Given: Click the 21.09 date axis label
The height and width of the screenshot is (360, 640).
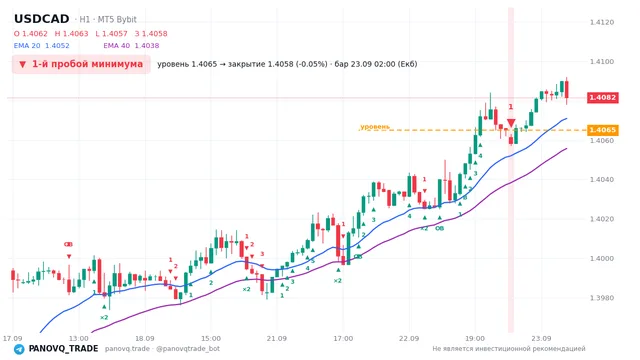Looking at the screenshot, I should (276, 338).
